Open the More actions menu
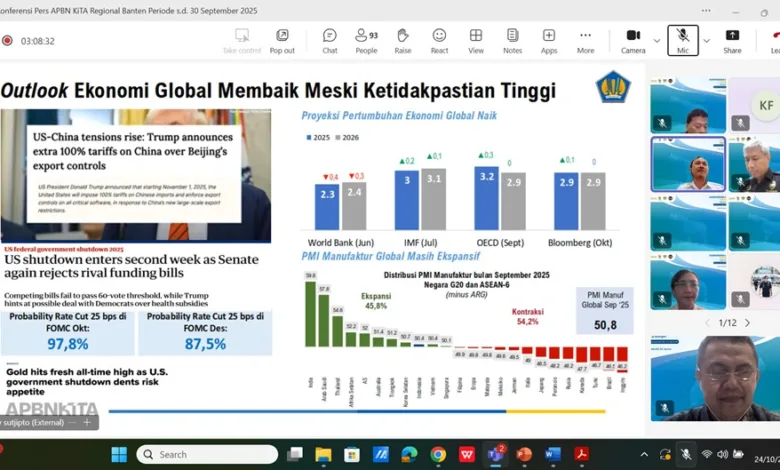The height and width of the screenshot is (470, 780). pos(585,40)
